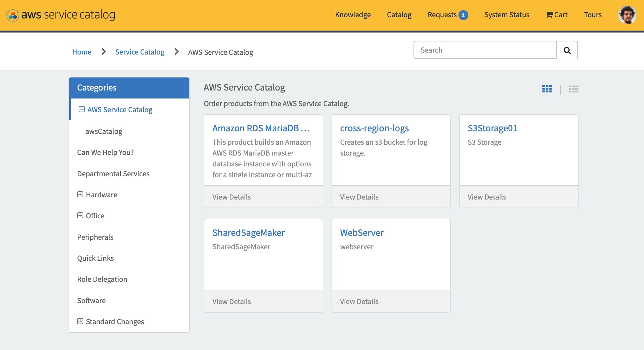View Details for Amazon RDS MariaDB
644x350 pixels.
231,197
